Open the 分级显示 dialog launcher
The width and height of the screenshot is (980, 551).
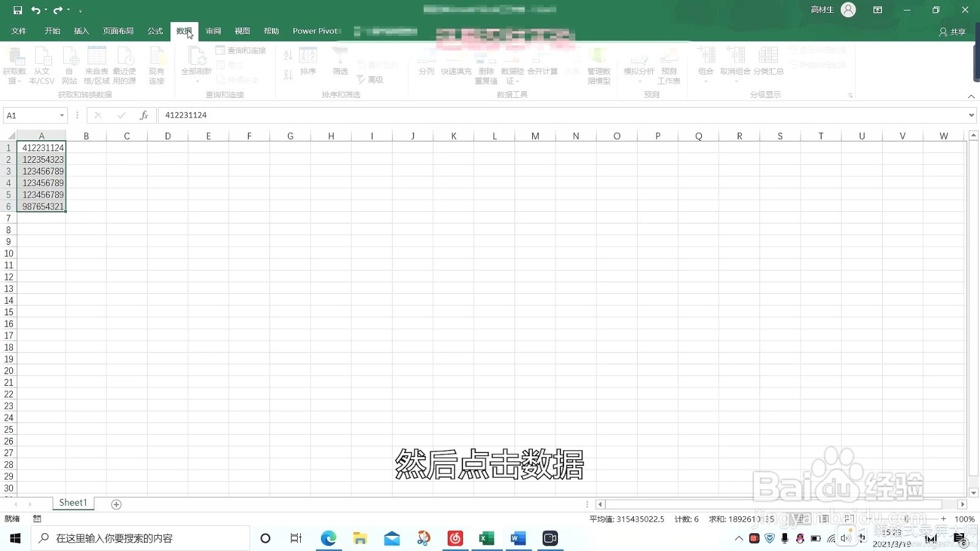pos(850,96)
